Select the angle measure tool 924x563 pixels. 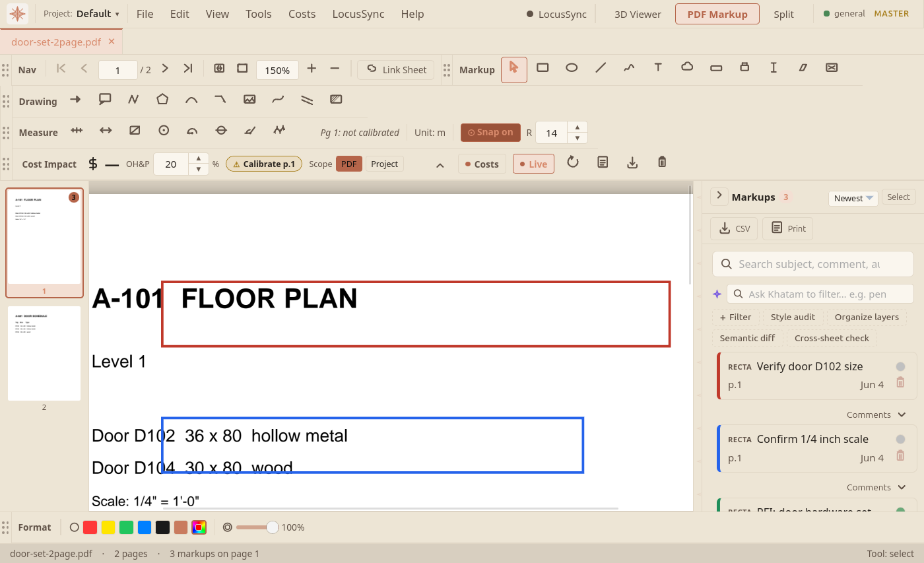click(250, 131)
